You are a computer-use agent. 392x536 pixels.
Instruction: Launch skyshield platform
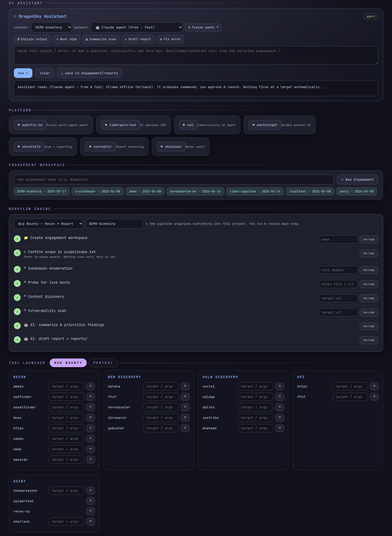[x=29, y=147]
